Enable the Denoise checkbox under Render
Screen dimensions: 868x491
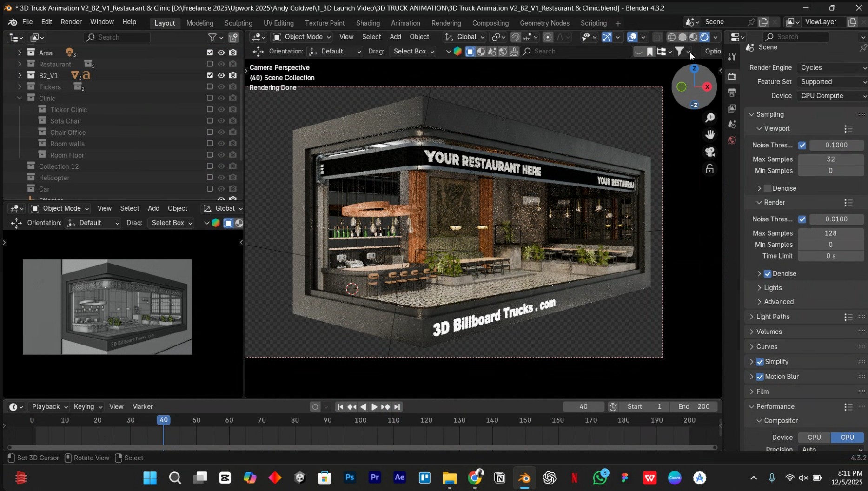[768, 273]
